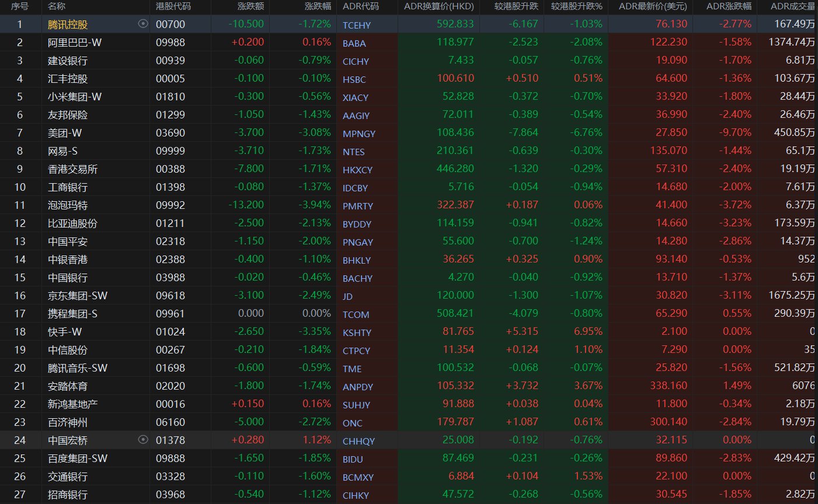
Task: Open 快手-W stock entry
Action: 65,332
